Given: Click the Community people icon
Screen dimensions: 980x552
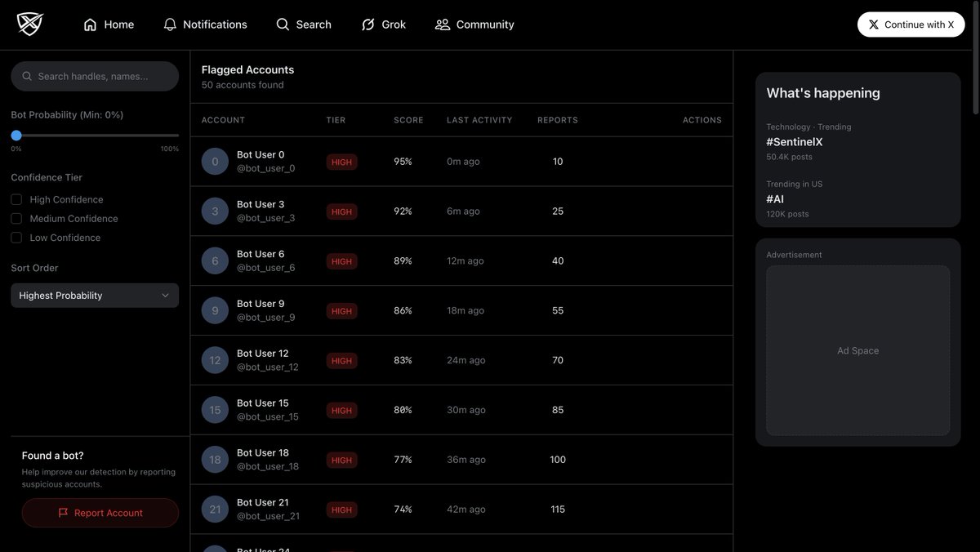Looking at the screenshot, I should click(443, 24).
